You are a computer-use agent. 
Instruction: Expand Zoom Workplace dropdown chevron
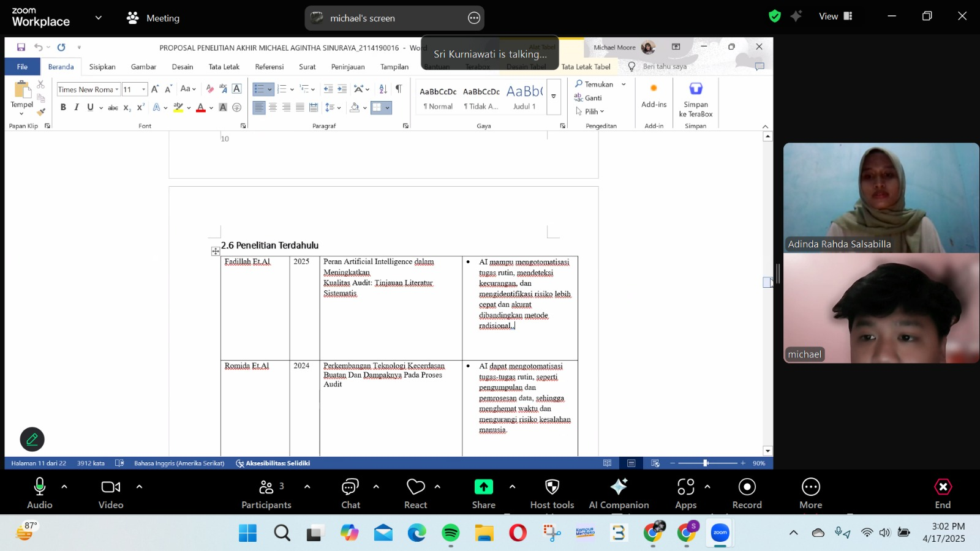[x=99, y=18]
